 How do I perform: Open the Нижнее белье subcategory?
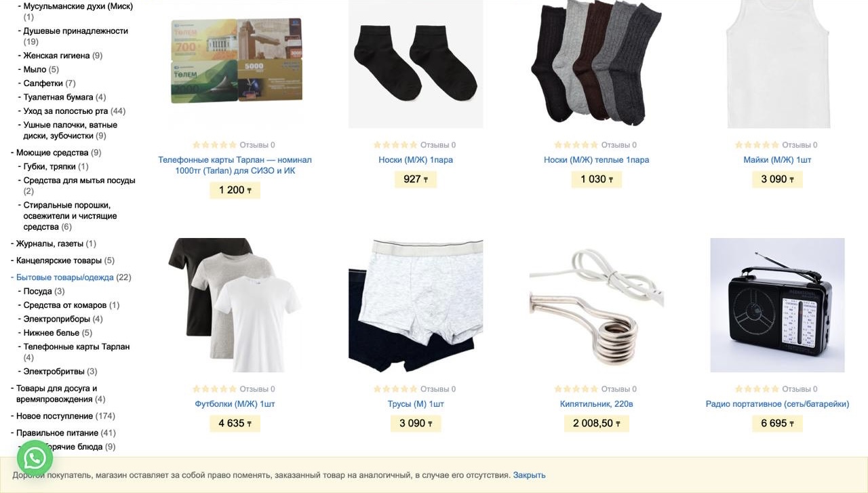coord(52,332)
